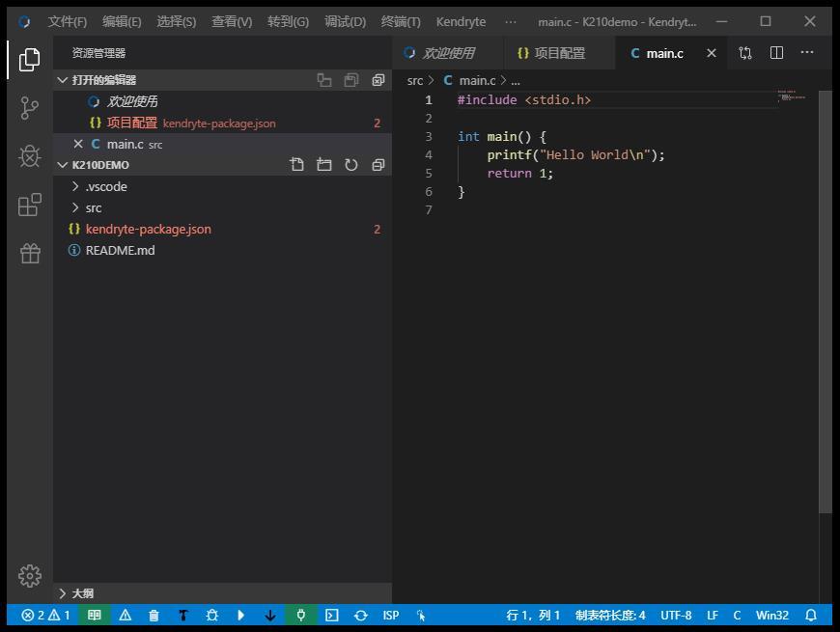Open the 选择(S) menu

[177, 22]
